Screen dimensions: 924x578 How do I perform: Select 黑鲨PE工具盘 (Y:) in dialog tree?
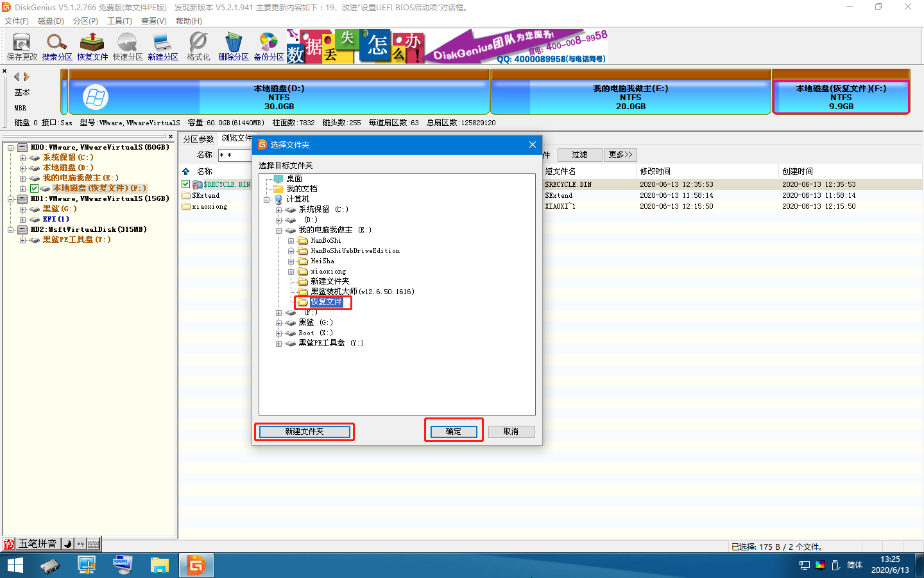(x=331, y=343)
